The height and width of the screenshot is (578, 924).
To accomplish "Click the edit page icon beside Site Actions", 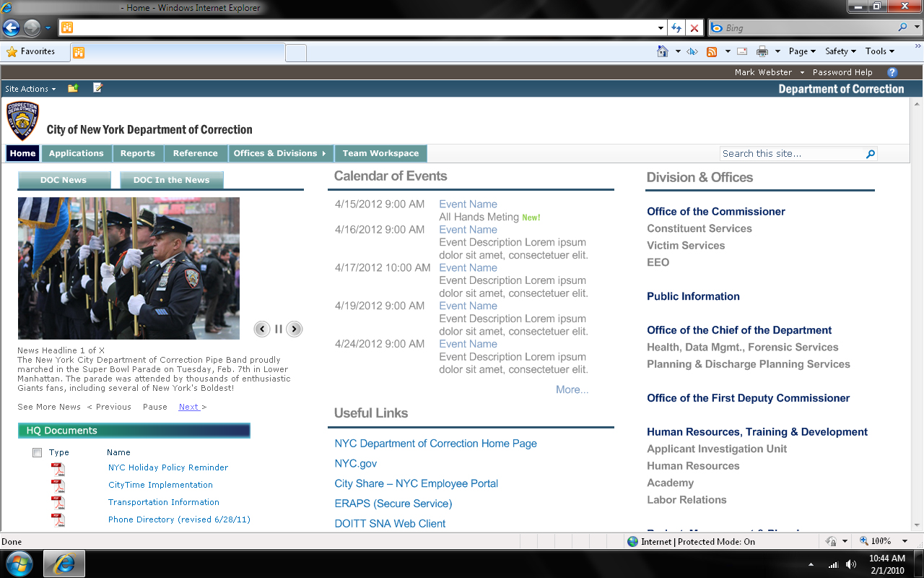I will [x=98, y=88].
